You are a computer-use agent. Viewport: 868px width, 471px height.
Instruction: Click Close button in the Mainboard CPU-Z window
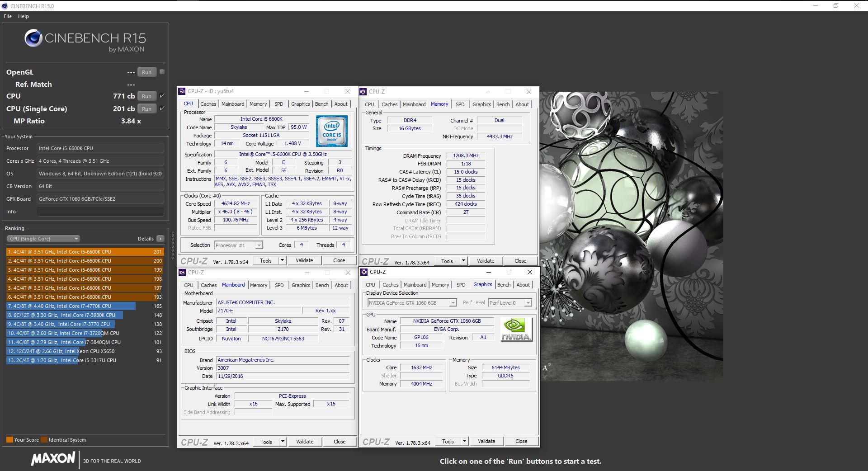pyautogui.click(x=340, y=442)
